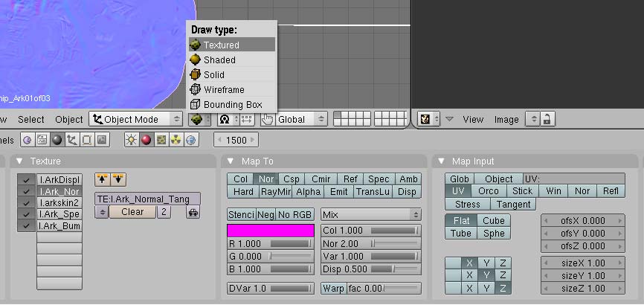The image size is (644, 305).
Task: Open the Mix blending mode dropdown
Action: [x=371, y=214]
